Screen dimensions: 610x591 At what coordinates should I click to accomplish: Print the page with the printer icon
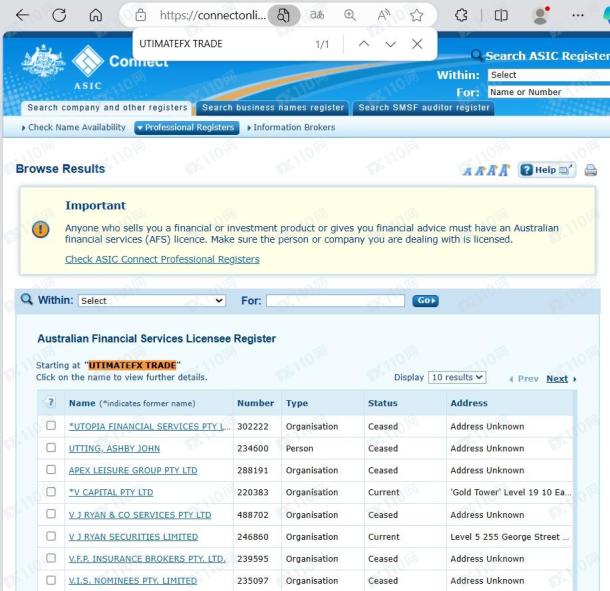(x=591, y=170)
